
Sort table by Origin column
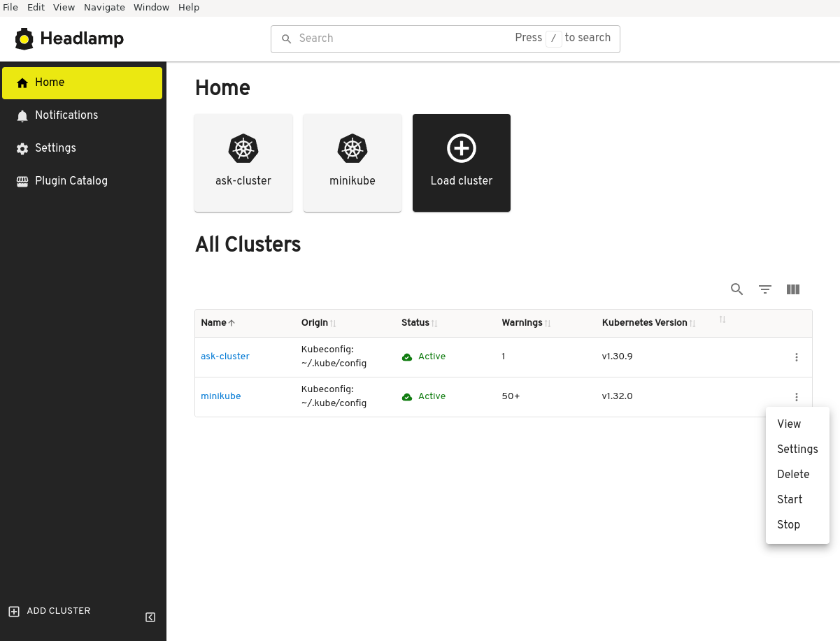(319, 323)
